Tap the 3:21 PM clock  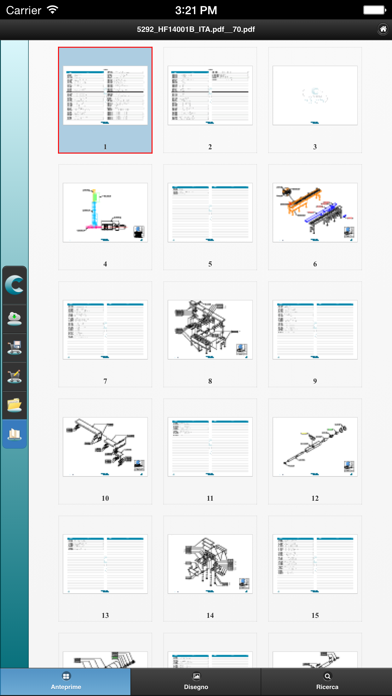(x=196, y=9)
